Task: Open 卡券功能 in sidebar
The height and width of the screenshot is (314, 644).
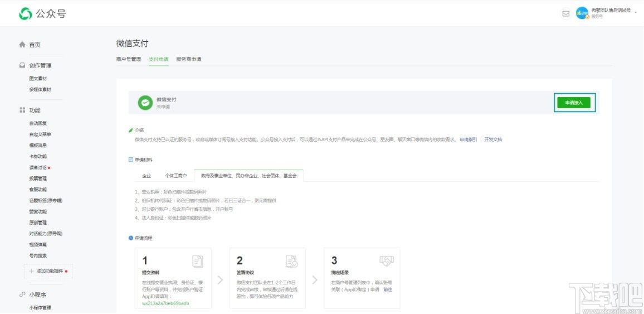Action: click(x=38, y=157)
